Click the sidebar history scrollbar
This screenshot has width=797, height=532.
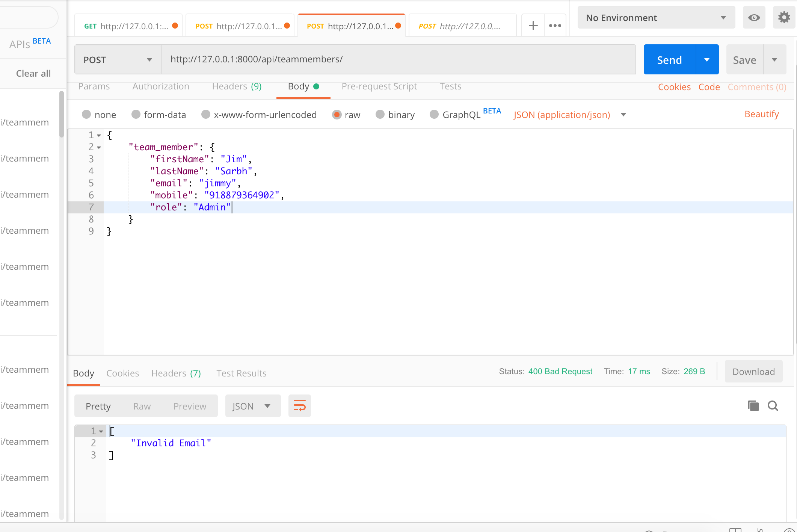[61, 115]
